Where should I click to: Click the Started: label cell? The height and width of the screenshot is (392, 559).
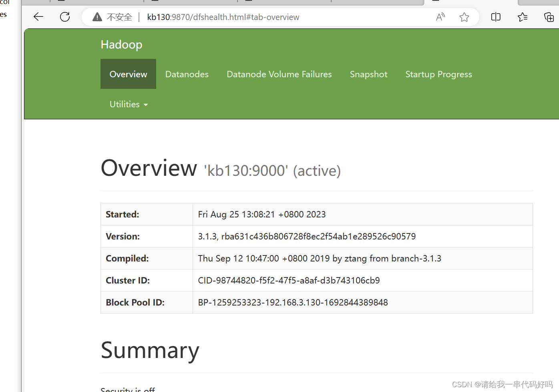pos(147,214)
